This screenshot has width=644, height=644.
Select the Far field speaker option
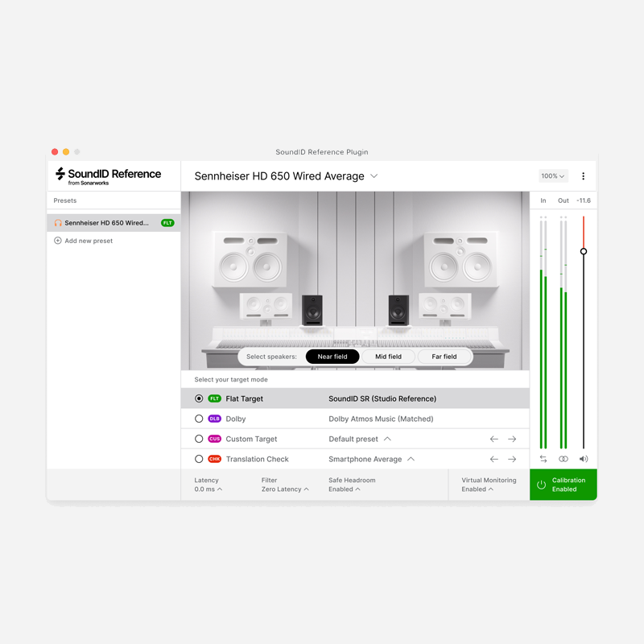point(444,356)
